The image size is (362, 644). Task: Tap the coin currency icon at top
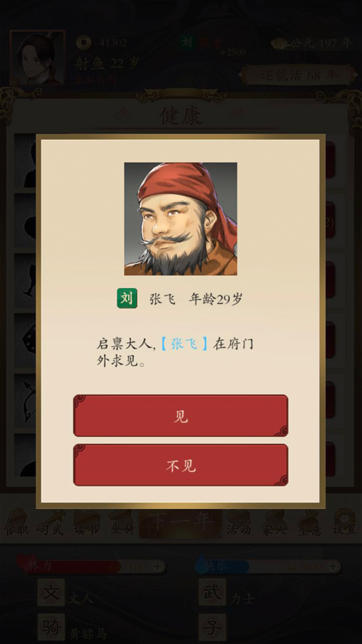83,42
